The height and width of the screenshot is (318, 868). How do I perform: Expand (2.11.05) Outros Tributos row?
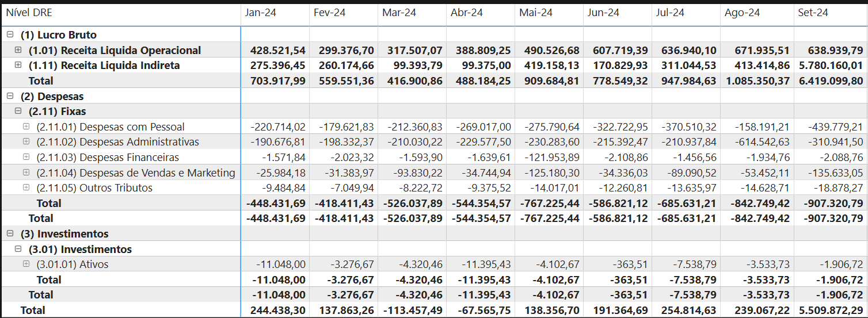coord(26,187)
